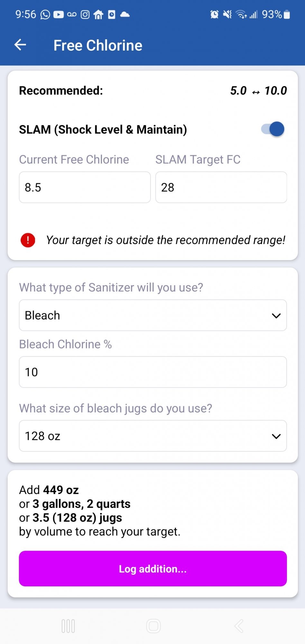Edit the Bleach Chlorine % field
The image size is (305, 644).
pos(153,372)
